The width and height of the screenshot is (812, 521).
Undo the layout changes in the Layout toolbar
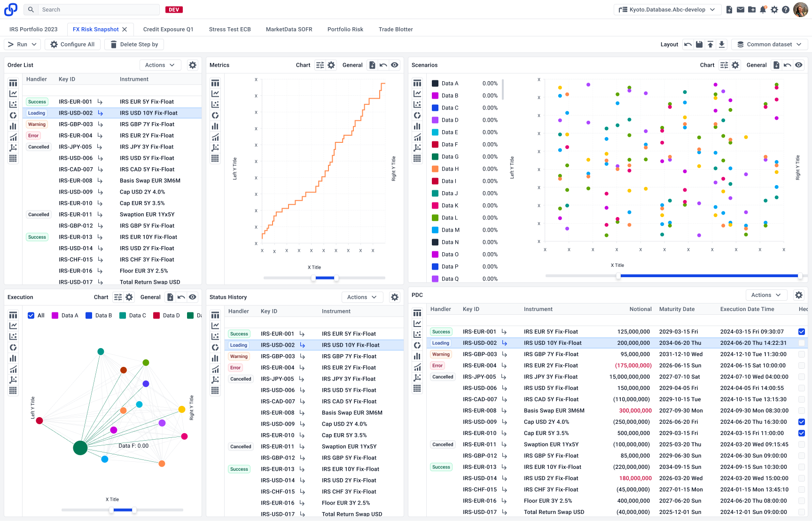(x=688, y=44)
